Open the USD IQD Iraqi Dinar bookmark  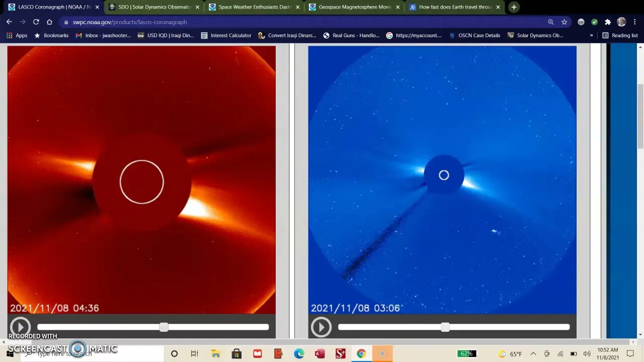pos(166,36)
